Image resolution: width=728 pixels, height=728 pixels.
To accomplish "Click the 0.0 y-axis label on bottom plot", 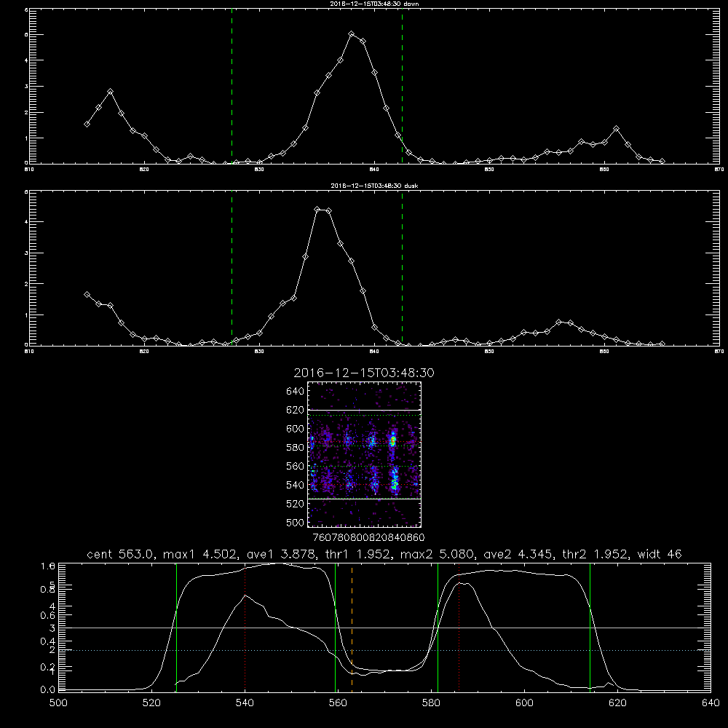I will (x=48, y=690).
